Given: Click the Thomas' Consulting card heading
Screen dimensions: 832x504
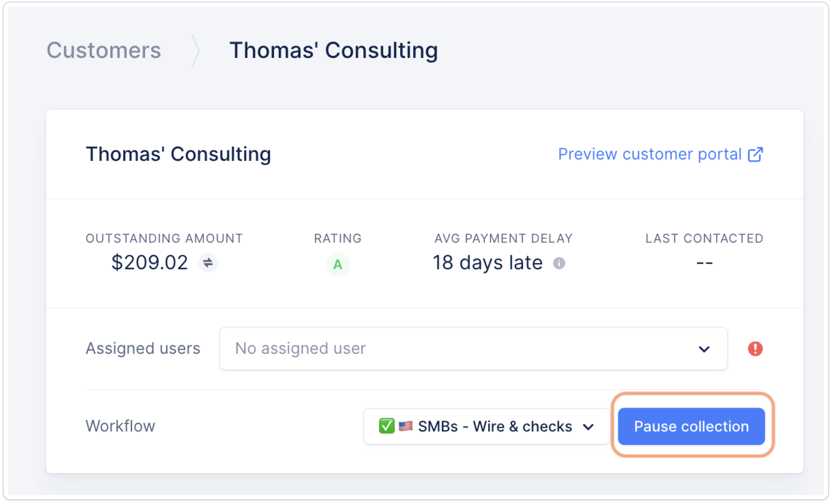Looking at the screenshot, I should [x=178, y=154].
